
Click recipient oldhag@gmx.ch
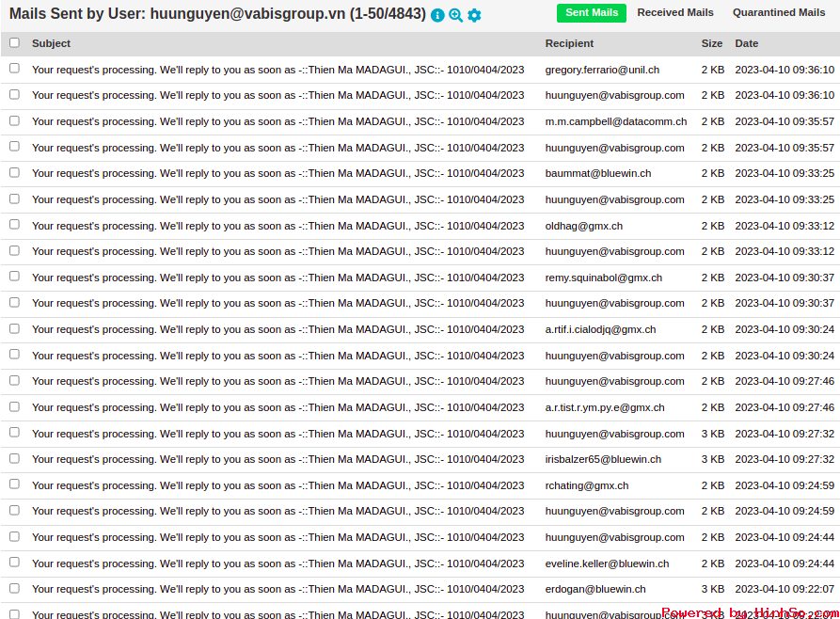point(584,226)
